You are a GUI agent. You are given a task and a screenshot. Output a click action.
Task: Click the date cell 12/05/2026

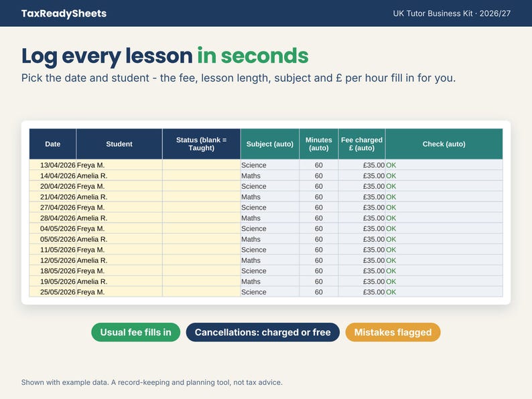[x=52, y=260]
